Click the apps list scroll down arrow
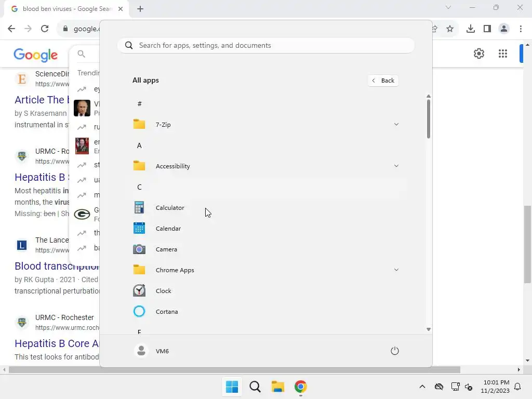 (x=429, y=329)
